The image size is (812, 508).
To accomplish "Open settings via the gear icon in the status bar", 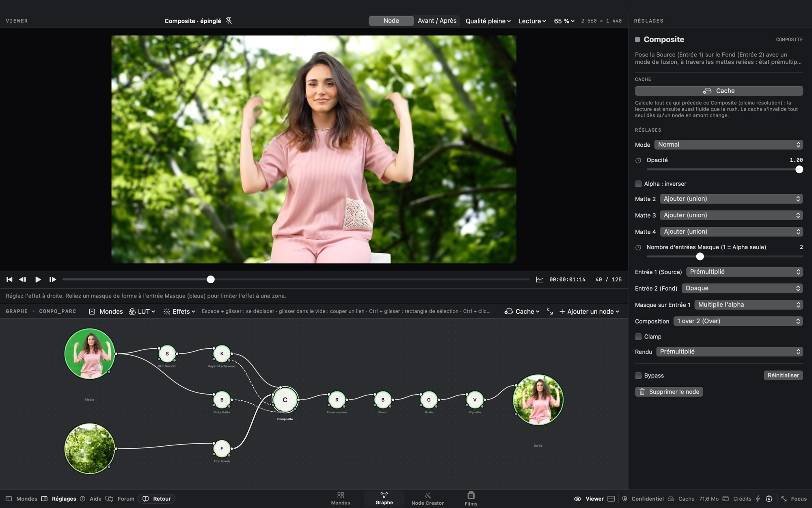I will pyautogui.click(x=769, y=499).
